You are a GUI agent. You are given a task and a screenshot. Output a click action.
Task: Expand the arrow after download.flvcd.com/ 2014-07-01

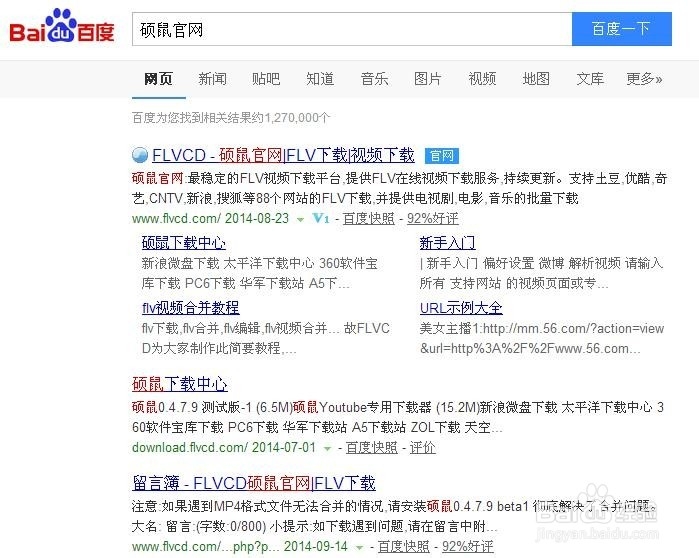click(x=327, y=448)
